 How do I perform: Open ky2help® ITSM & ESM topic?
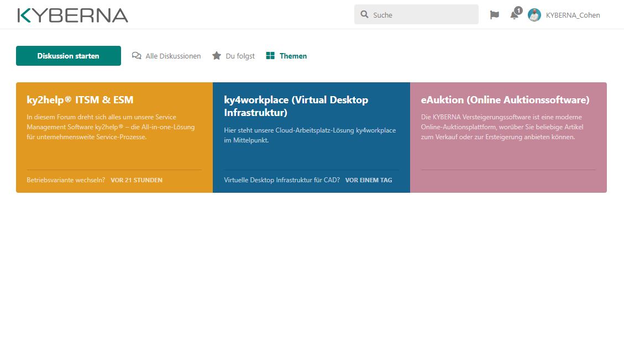(80, 100)
